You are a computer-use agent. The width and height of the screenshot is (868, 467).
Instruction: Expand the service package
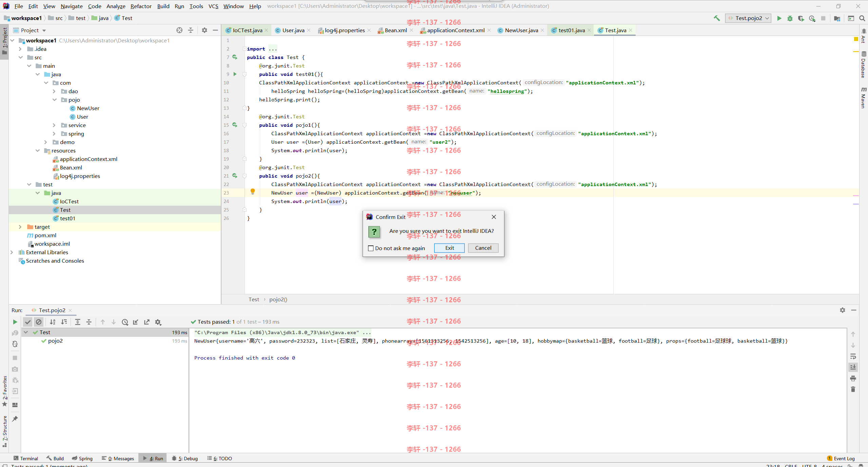54,125
